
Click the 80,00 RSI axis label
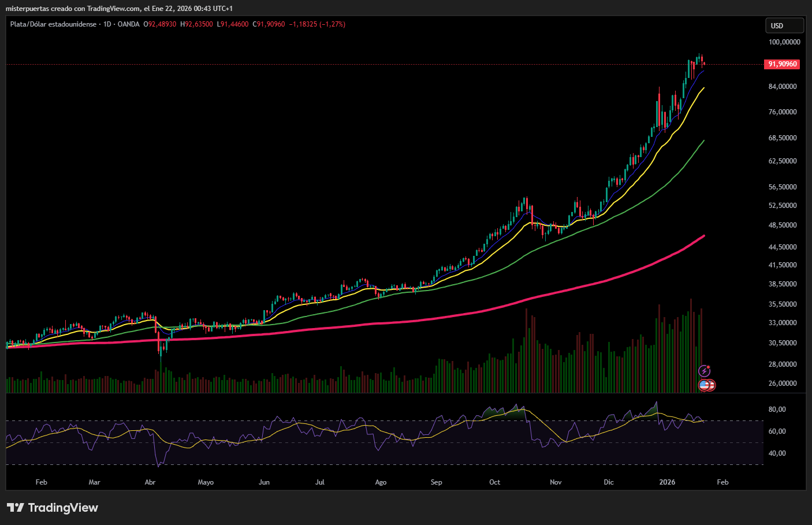pyautogui.click(x=777, y=409)
